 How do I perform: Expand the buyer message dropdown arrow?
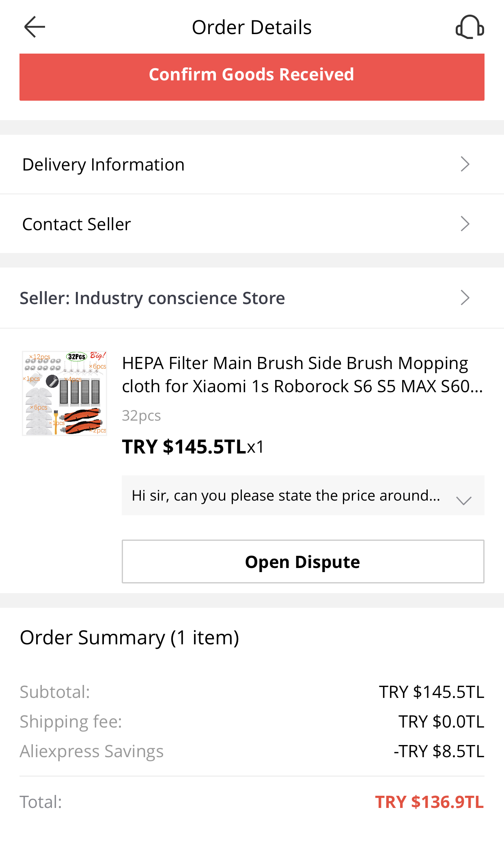coord(464,500)
